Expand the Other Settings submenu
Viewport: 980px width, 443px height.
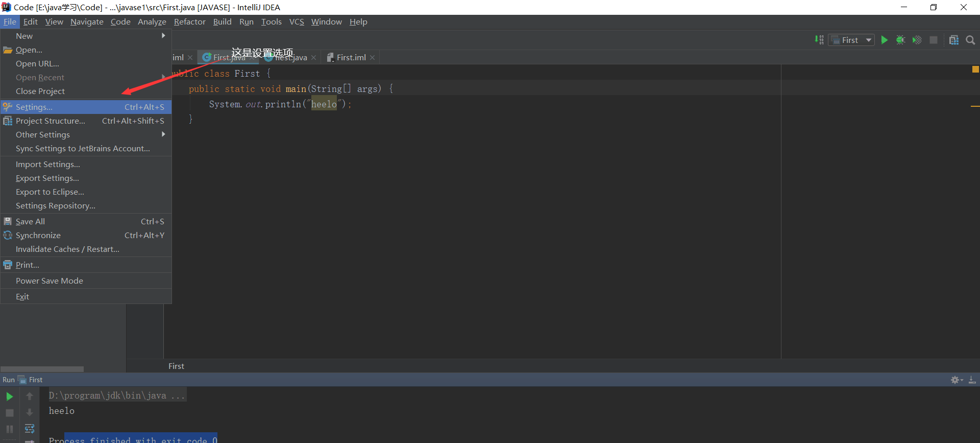click(86, 134)
